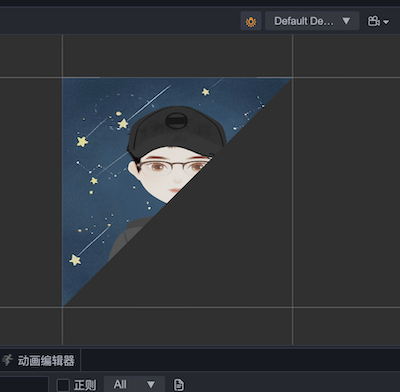Click the running figure animation icon
This screenshot has width=400, height=392.
pyautogui.click(x=7, y=360)
